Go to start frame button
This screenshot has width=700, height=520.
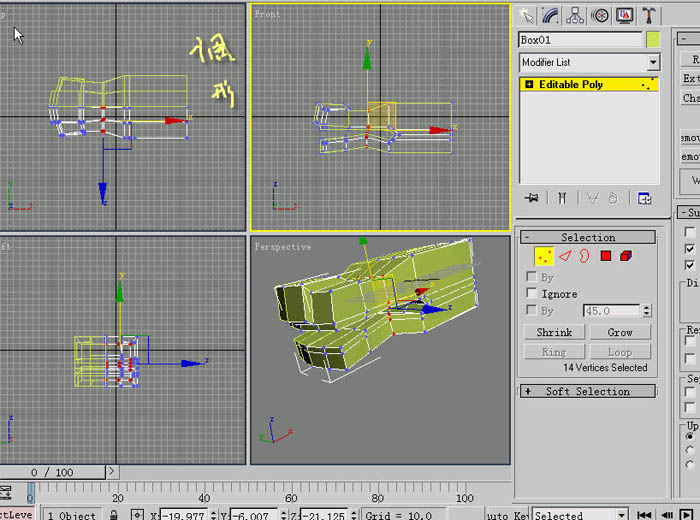point(643,515)
